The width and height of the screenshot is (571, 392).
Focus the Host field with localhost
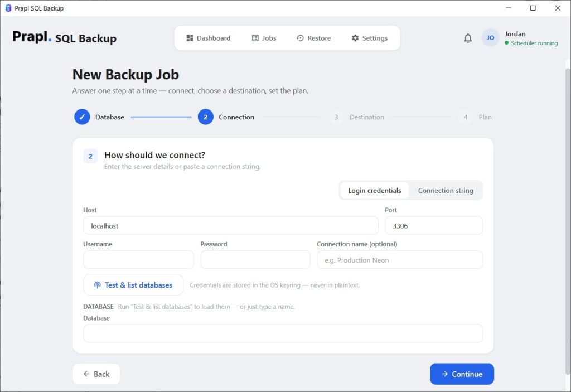click(x=230, y=225)
